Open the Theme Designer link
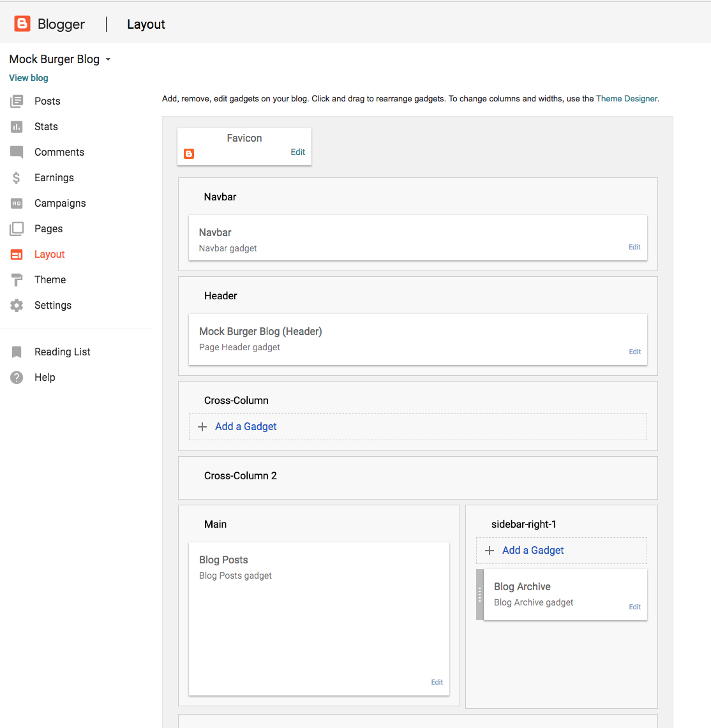Image resolution: width=711 pixels, height=728 pixels. (x=626, y=99)
